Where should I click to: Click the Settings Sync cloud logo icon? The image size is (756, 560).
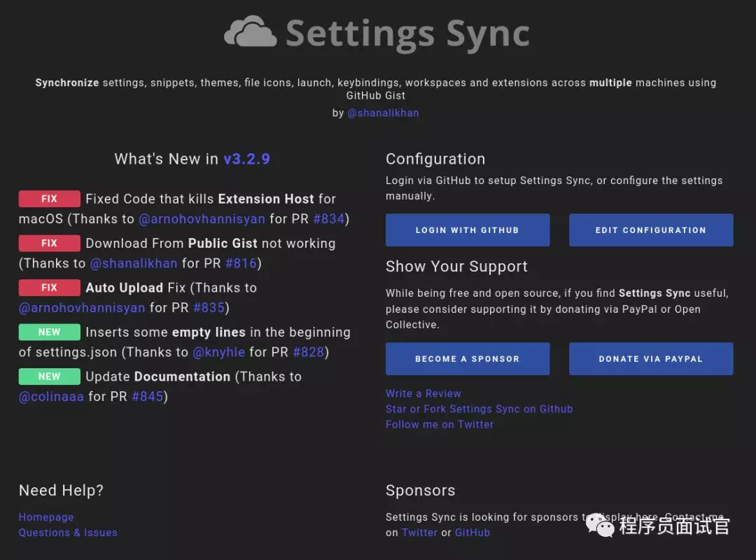(x=250, y=33)
